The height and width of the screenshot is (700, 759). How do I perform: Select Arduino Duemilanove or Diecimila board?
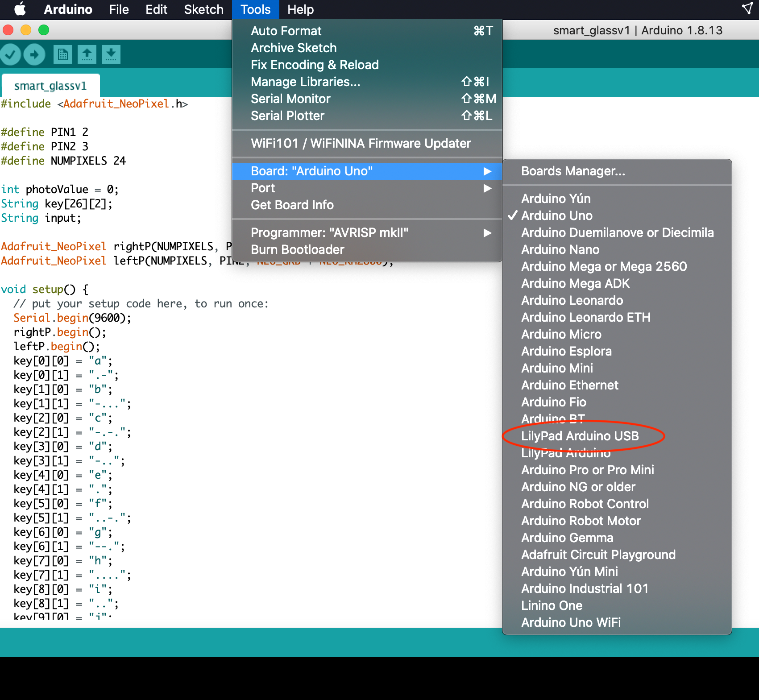coord(617,232)
